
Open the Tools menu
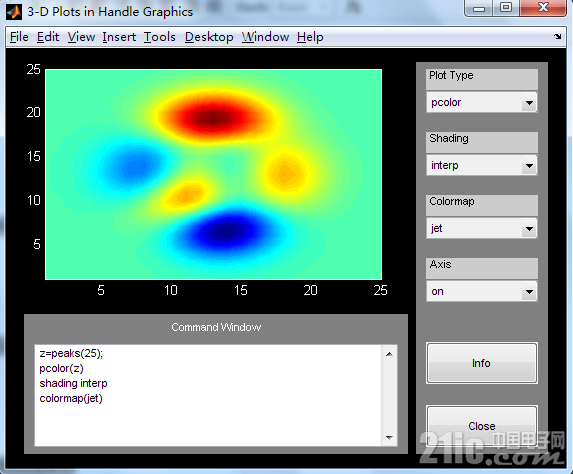click(159, 37)
